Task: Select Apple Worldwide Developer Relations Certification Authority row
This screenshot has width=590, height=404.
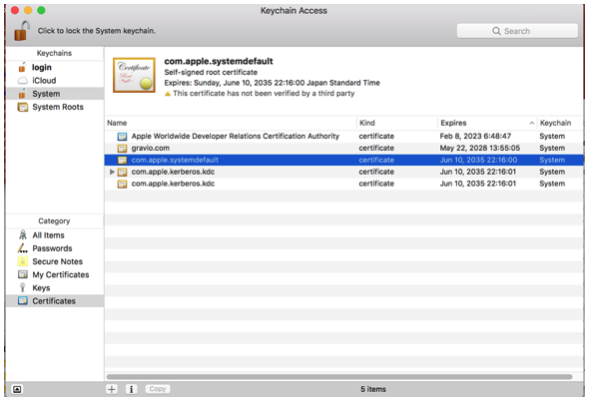Action: (344, 136)
